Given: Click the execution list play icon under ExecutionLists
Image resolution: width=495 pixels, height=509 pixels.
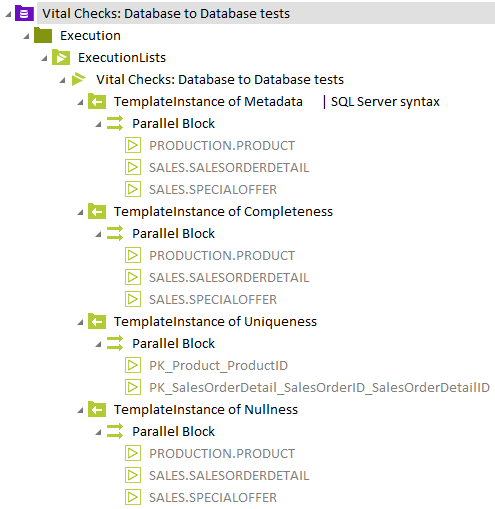Looking at the screenshot, I should pyautogui.click(x=79, y=79).
